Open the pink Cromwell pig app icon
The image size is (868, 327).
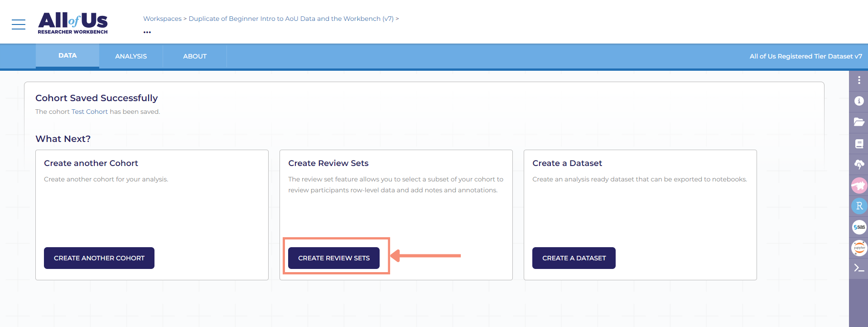point(859,185)
